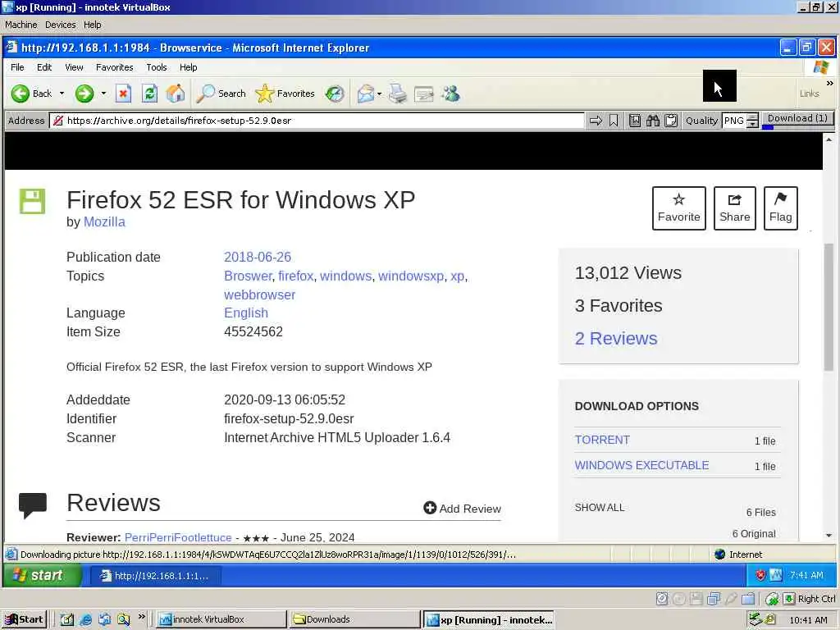The height and width of the screenshot is (630, 840).
Task: Click the XP start button
Action: (42, 575)
